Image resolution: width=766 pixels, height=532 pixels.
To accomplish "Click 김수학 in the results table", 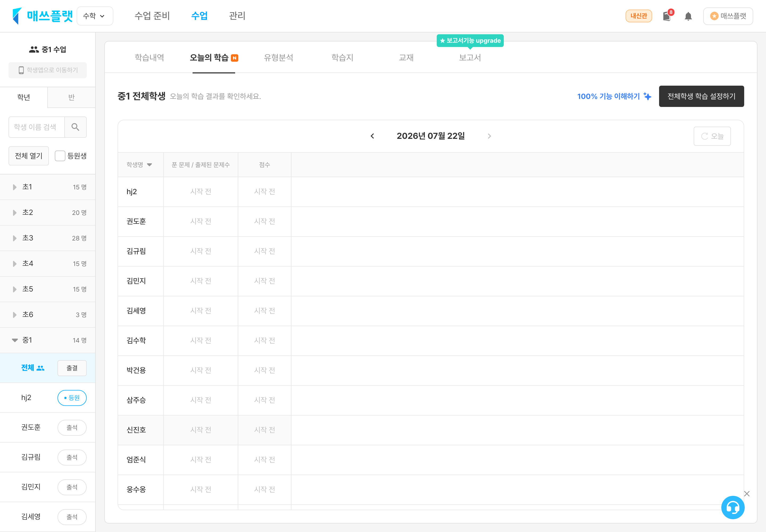I will click(136, 340).
